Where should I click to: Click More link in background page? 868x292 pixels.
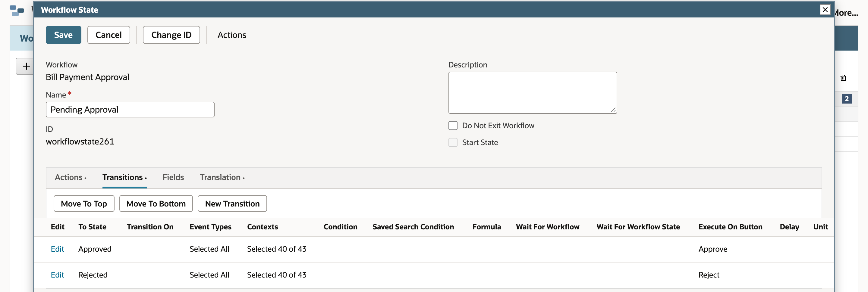tap(846, 13)
